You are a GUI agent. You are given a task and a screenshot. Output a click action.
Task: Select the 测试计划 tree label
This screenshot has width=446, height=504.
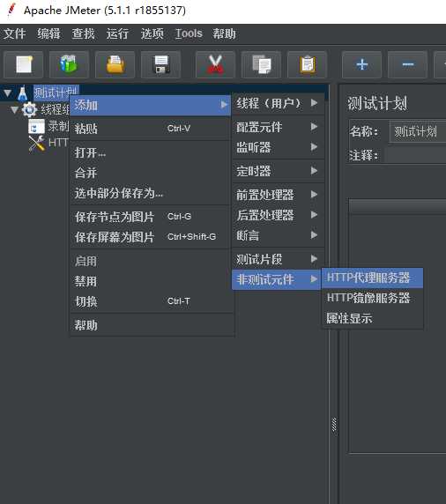[x=56, y=93]
